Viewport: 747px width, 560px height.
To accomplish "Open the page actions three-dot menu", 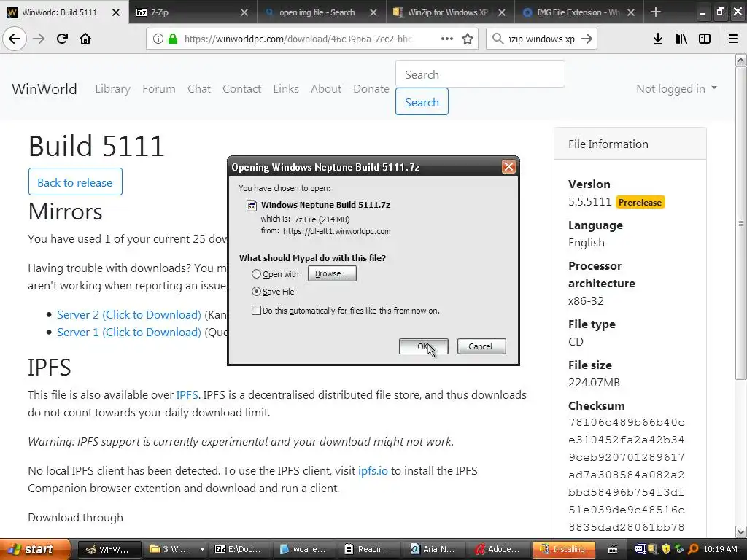I will click(447, 39).
